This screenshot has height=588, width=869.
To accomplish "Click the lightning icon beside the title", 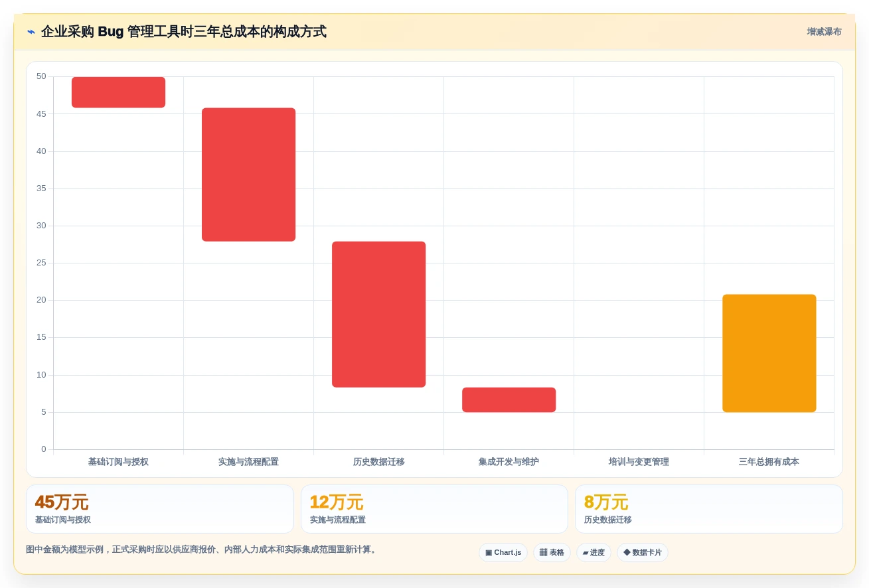I will [31, 32].
